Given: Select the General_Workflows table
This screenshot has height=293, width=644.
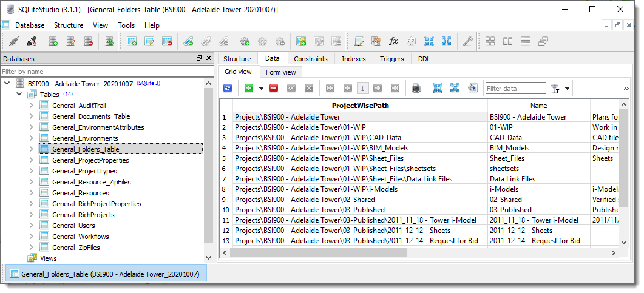Looking at the screenshot, I should (81, 237).
